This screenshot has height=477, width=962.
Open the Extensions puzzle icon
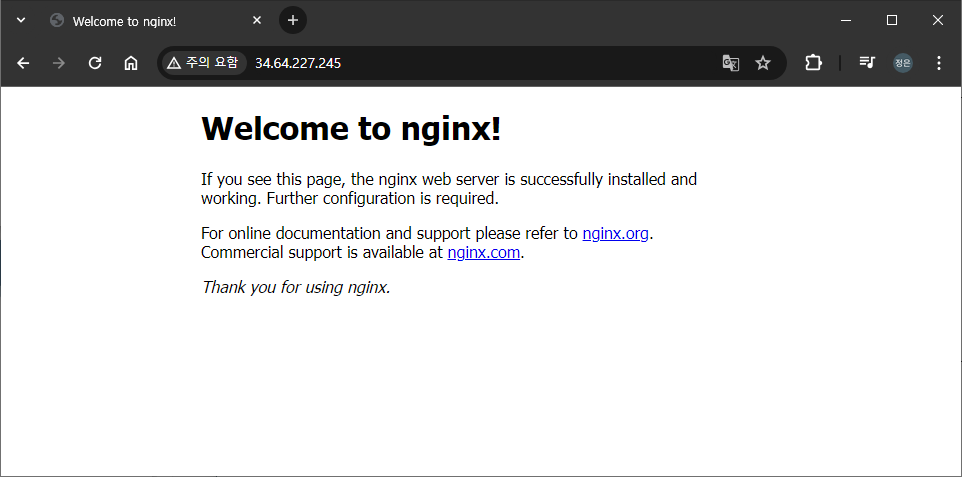coord(813,63)
